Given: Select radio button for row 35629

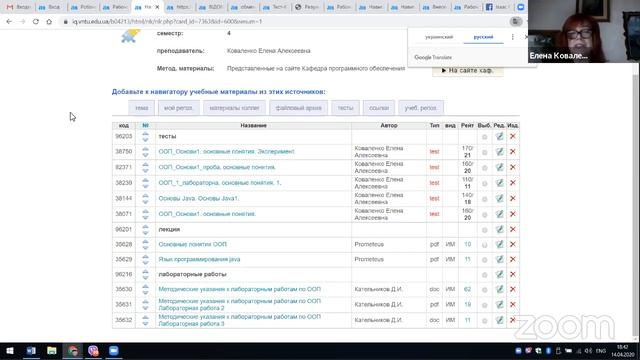Looking at the screenshot, I should [484, 260].
